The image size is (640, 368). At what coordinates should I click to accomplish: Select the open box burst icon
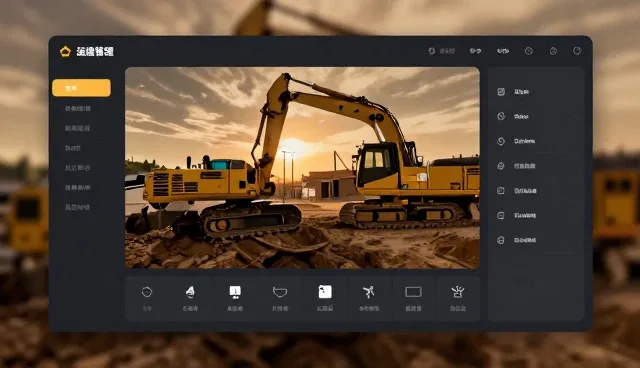pyautogui.click(x=458, y=292)
